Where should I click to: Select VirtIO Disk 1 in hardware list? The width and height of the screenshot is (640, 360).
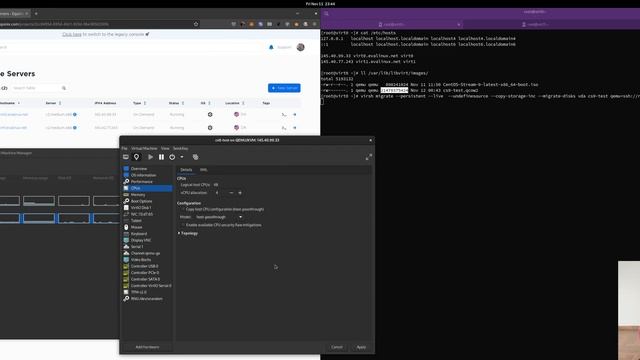(147, 208)
